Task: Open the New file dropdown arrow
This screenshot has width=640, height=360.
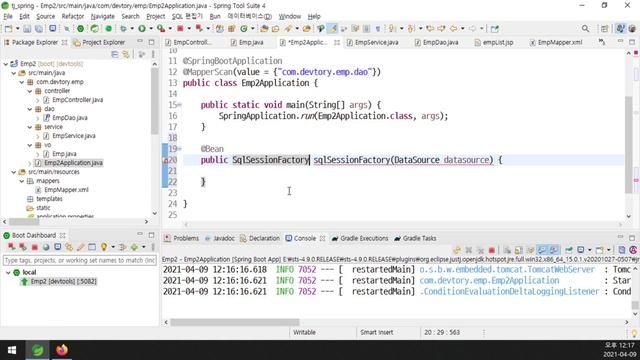Action: [x=17, y=29]
